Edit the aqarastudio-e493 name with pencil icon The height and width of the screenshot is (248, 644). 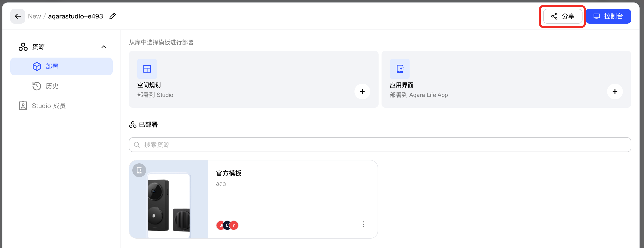pyautogui.click(x=112, y=16)
